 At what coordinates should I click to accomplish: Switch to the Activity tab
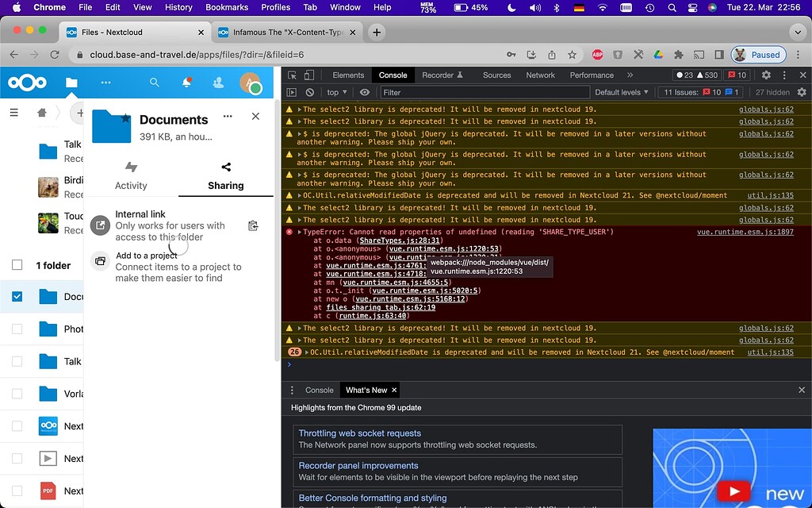[x=131, y=176]
